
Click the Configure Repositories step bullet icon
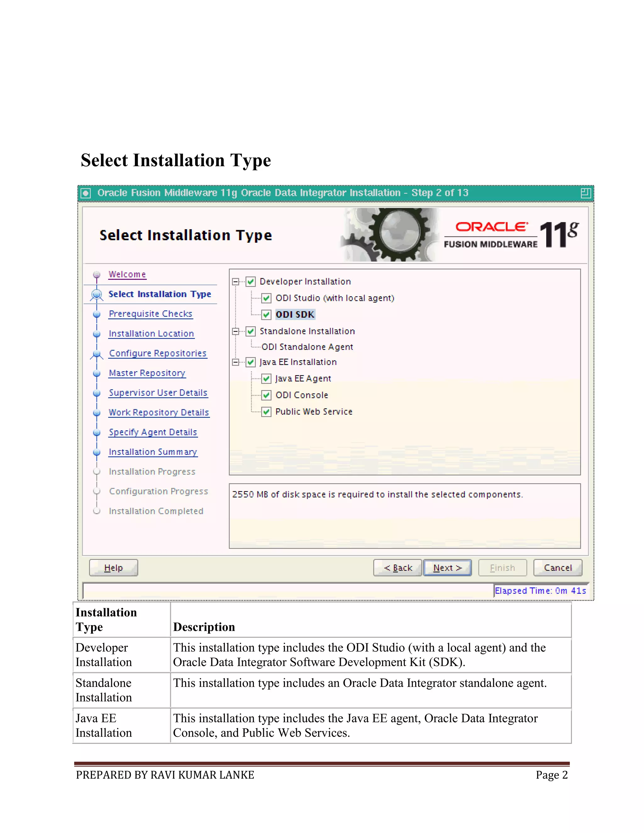click(x=97, y=354)
